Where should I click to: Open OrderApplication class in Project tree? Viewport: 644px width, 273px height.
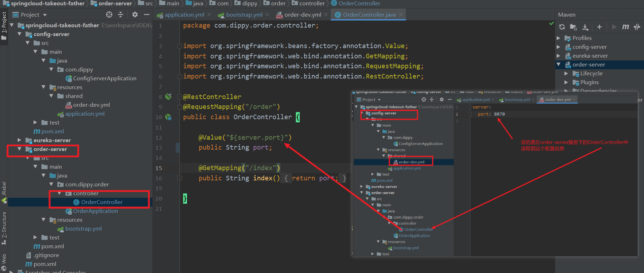coord(95,211)
